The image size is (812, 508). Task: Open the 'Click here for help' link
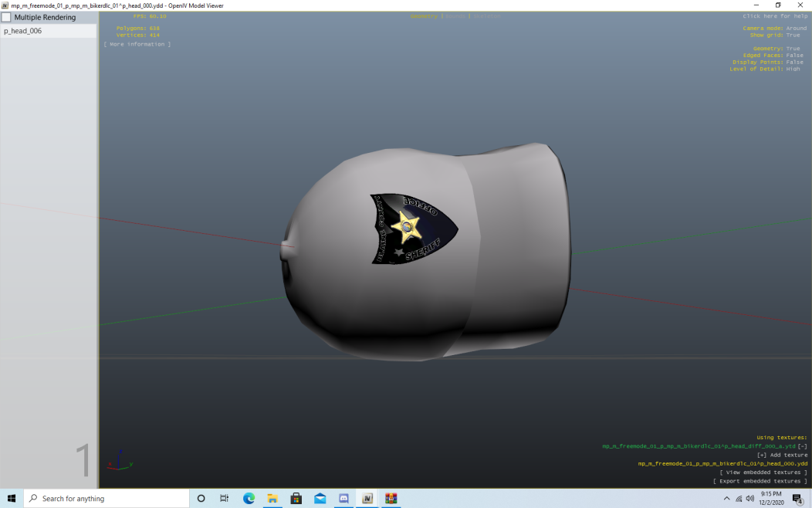tap(774, 16)
